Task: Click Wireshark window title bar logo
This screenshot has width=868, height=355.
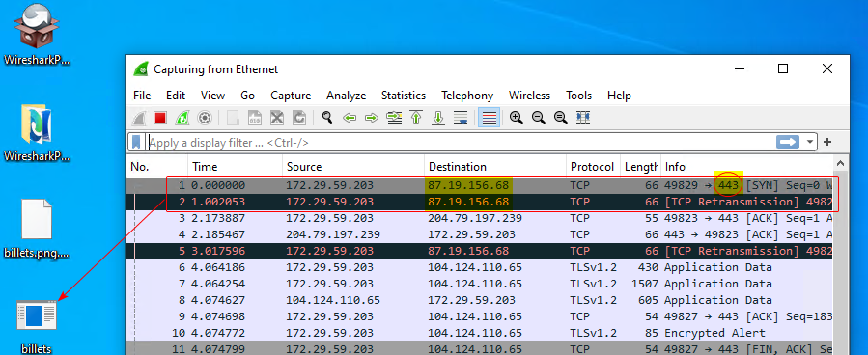Action: (141, 69)
